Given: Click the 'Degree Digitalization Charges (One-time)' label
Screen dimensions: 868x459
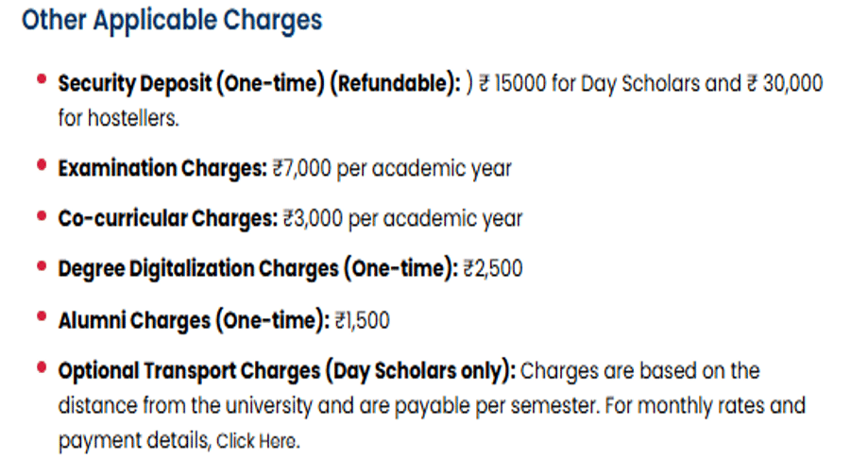Looking at the screenshot, I should 258,269.
